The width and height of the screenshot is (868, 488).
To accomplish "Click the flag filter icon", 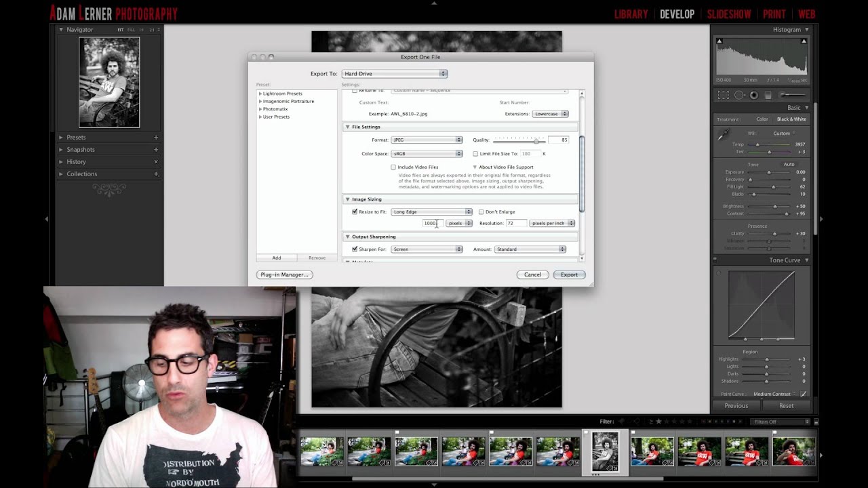I will [x=620, y=422].
